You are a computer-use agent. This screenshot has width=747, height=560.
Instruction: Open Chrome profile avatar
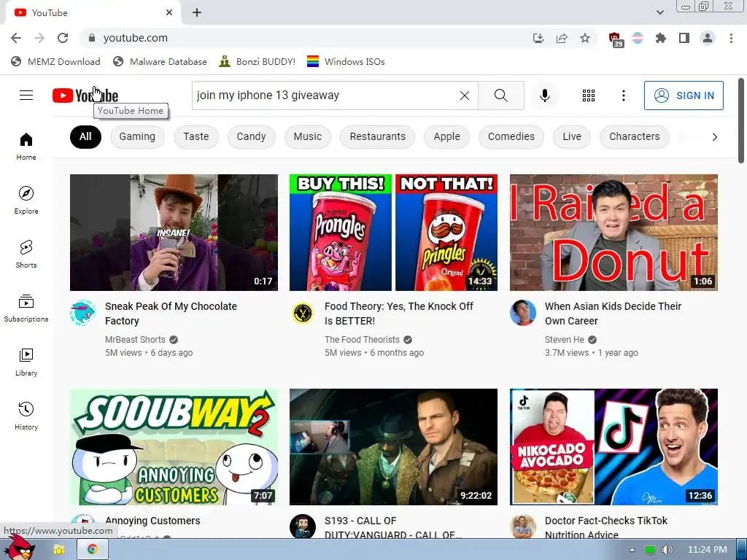click(x=708, y=38)
